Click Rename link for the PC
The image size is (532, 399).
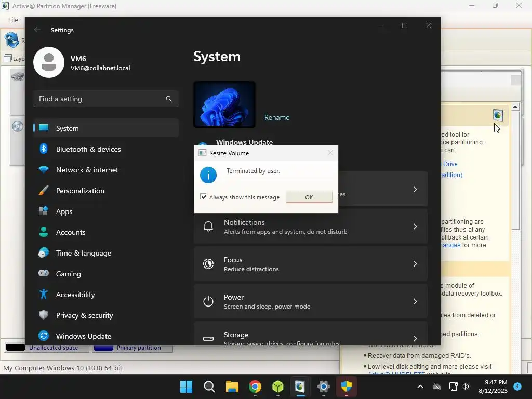277,117
